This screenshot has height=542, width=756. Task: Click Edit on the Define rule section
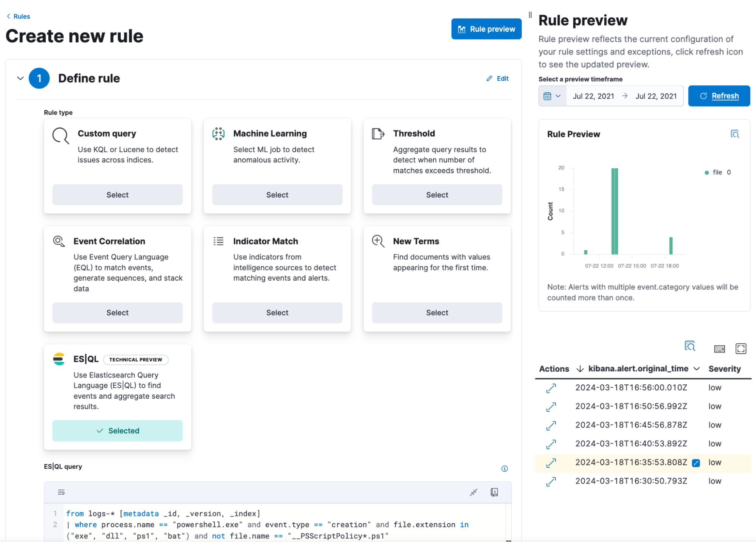[497, 78]
